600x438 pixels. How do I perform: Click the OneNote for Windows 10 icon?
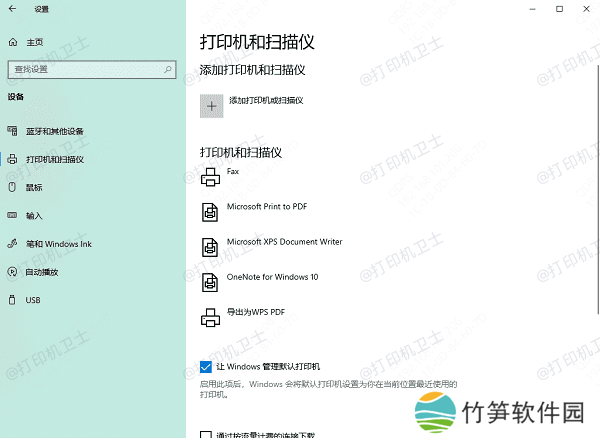pos(210,282)
